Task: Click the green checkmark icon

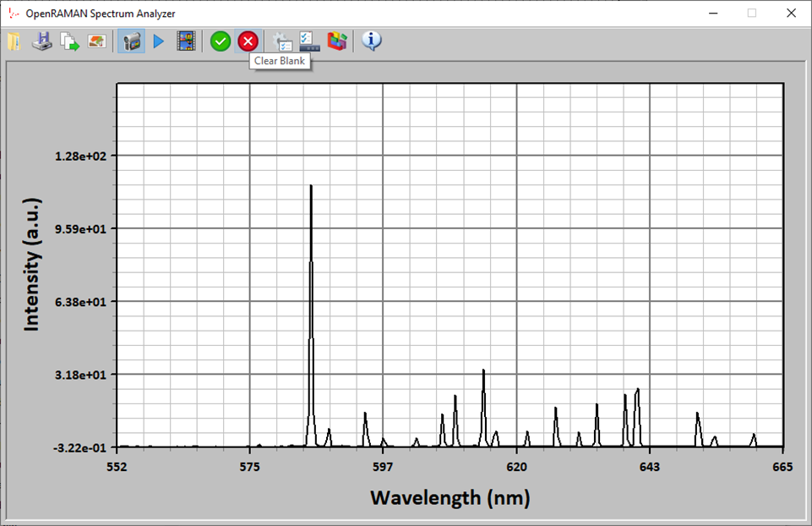Action: tap(221, 41)
